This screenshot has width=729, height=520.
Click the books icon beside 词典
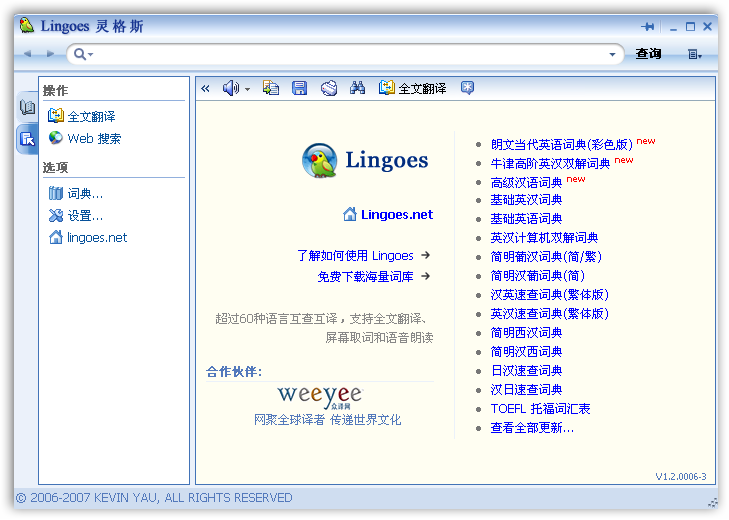coord(56,193)
